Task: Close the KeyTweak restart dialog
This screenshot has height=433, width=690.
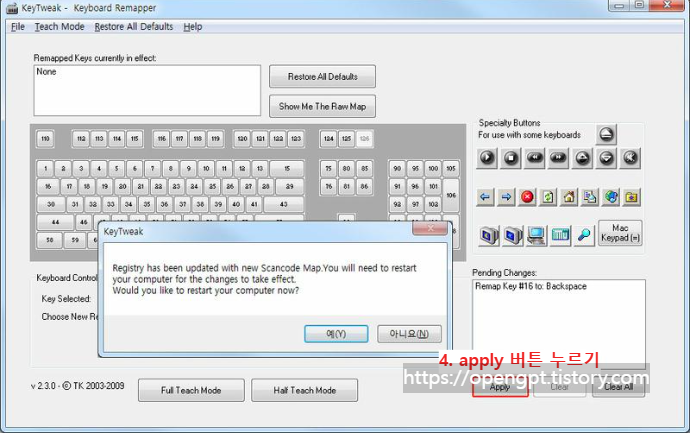Action: coord(430,228)
